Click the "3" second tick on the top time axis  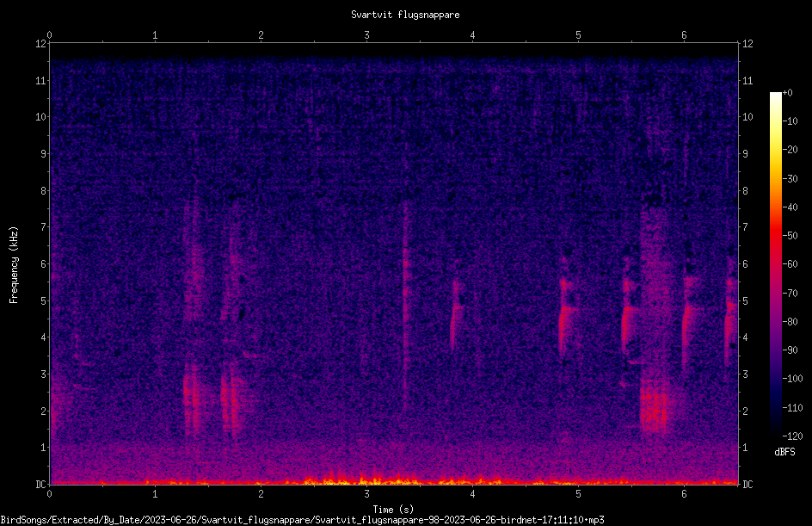(366, 35)
